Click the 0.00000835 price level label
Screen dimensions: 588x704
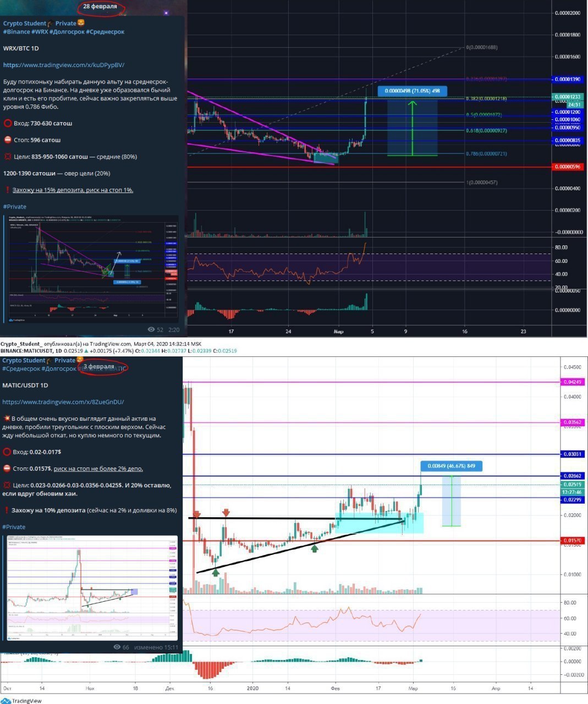point(567,141)
